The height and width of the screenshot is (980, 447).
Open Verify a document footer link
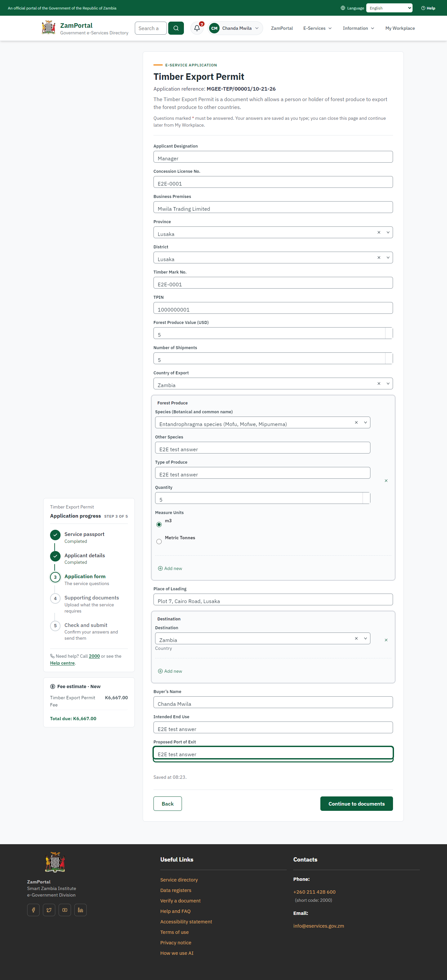pyautogui.click(x=180, y=900)
